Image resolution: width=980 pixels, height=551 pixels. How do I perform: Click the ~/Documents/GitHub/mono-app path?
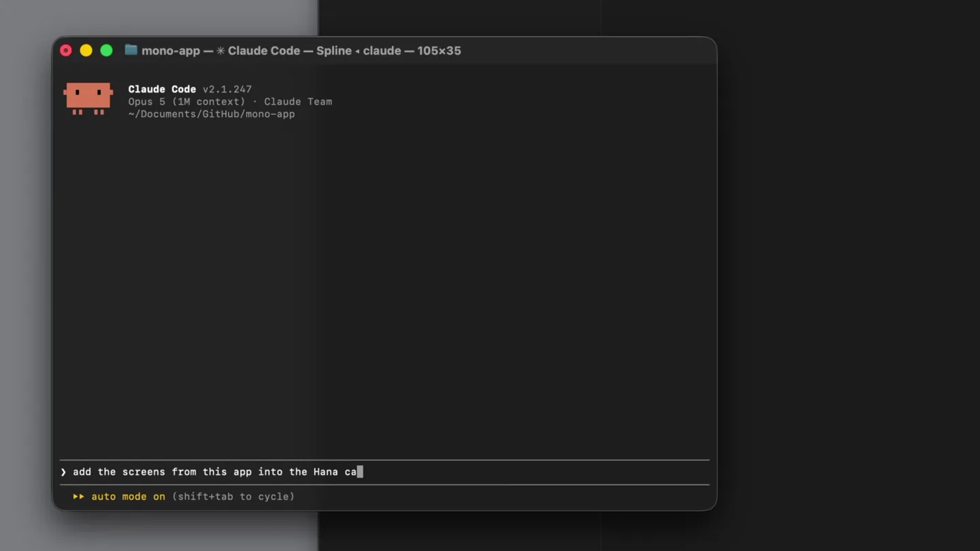212,114
